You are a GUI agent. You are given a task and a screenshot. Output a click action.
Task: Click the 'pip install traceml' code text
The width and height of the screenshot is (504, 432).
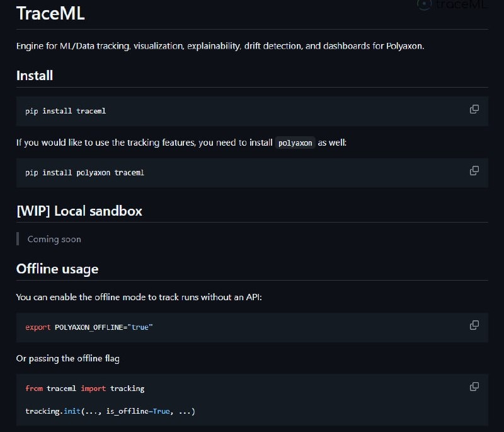tap(66, 111)
